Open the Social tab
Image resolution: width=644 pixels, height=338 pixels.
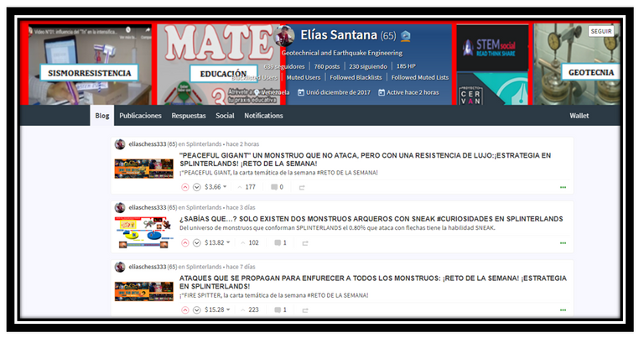pos(225,116)
